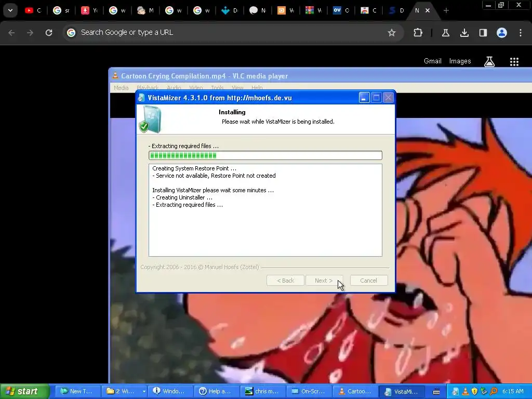The image size is (532, 399).
Task: Click the disabled Back button
Action: 285,281
